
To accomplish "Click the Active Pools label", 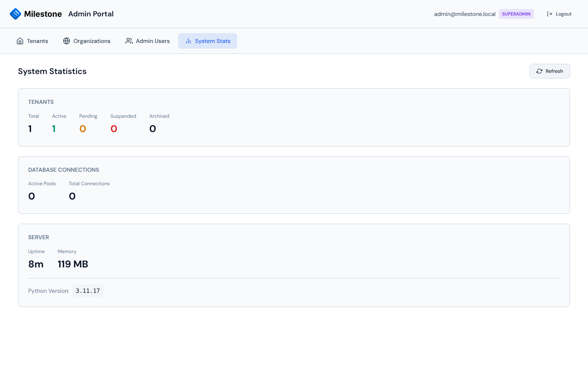I will tap(42, 184).
